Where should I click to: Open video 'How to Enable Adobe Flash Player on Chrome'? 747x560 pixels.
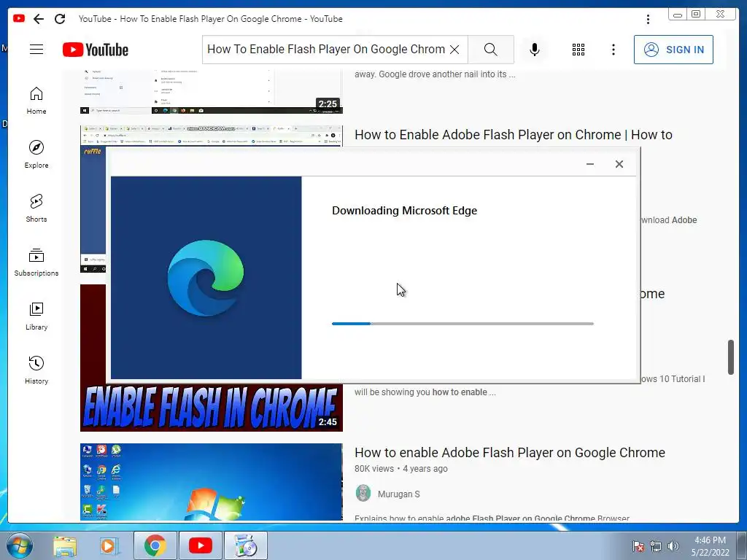pos(513,135)
